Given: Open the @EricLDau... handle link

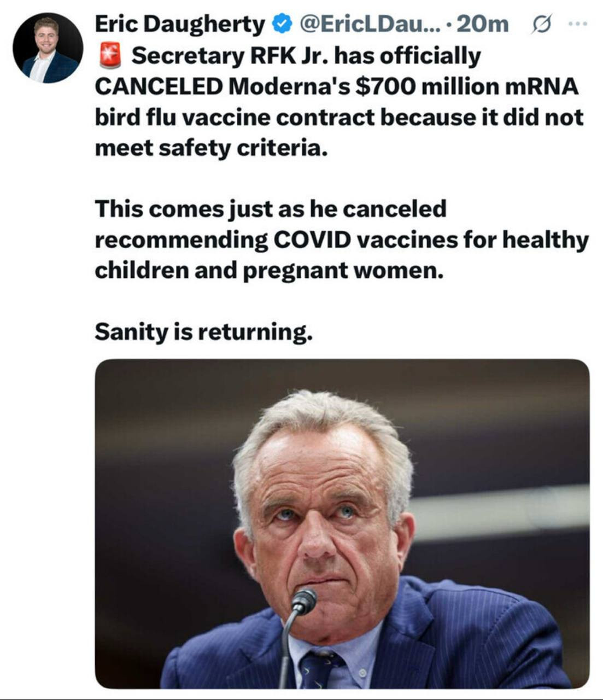Looking at the screenshot, I should 366,24.
